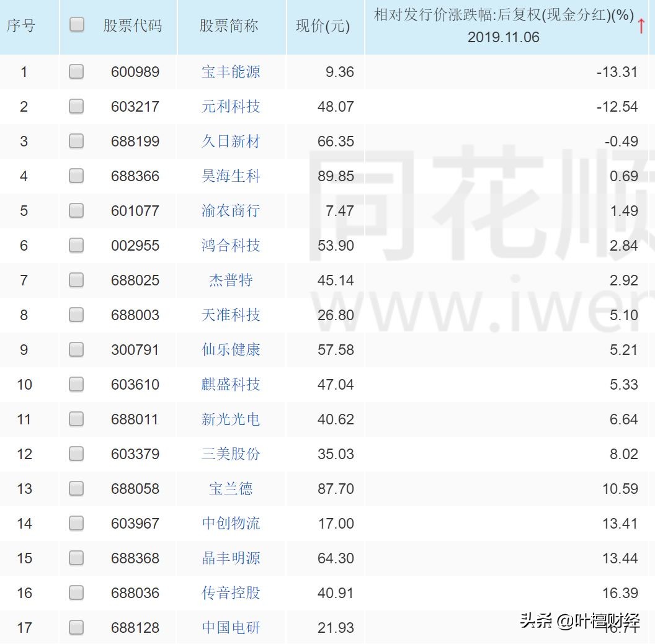Open the 杰普特 stock link

pyautogui.click(x=230, y=280)
